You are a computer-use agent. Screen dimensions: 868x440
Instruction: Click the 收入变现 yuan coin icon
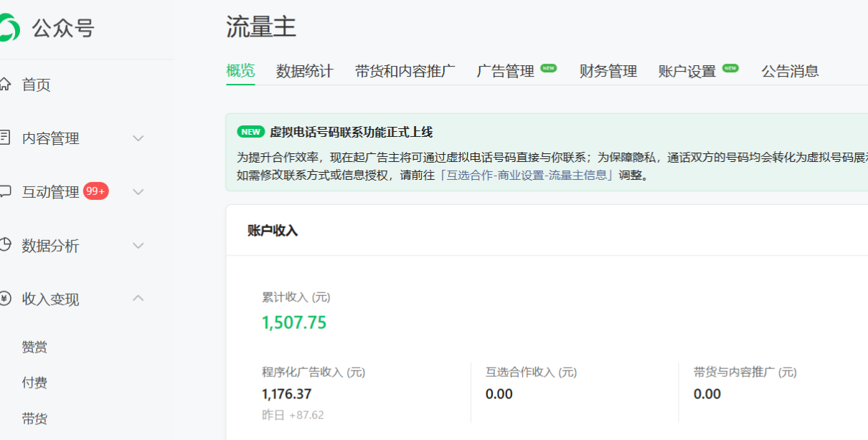5,299
